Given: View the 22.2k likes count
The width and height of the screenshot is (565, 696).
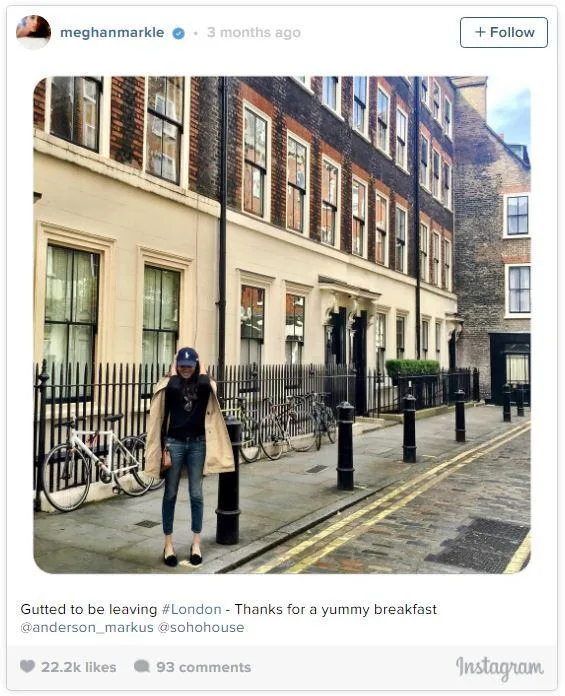Looking at the screenshot, I should 79,667.
